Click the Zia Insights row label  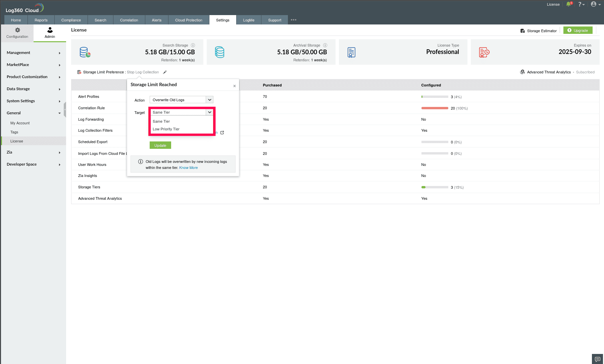click(x=88, y=176)
